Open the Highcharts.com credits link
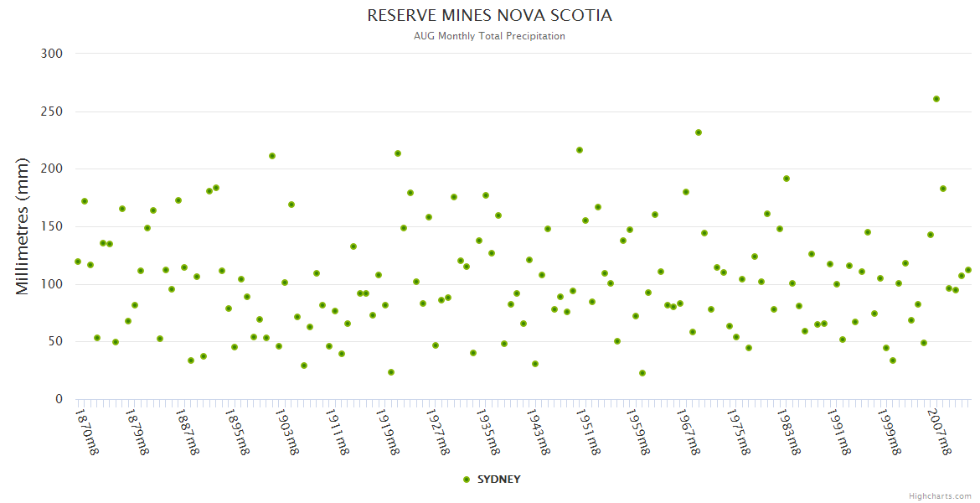The width and height of the screenshot is (980, 503). (940, 495)
